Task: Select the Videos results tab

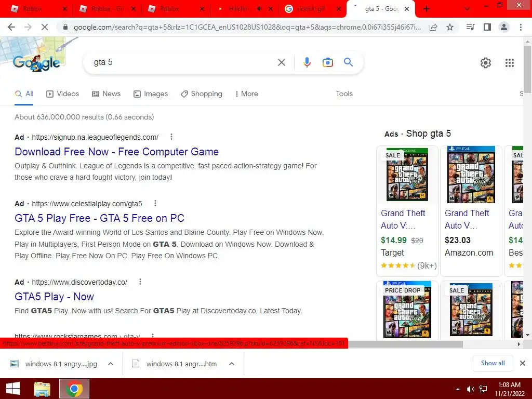Action: [63, 94]
